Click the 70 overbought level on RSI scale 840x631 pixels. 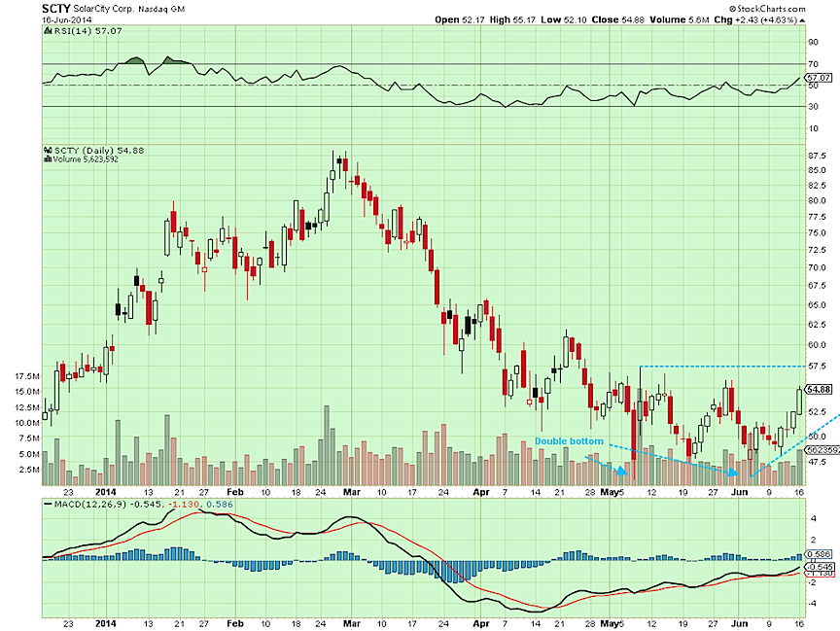[x=813, y=64]
